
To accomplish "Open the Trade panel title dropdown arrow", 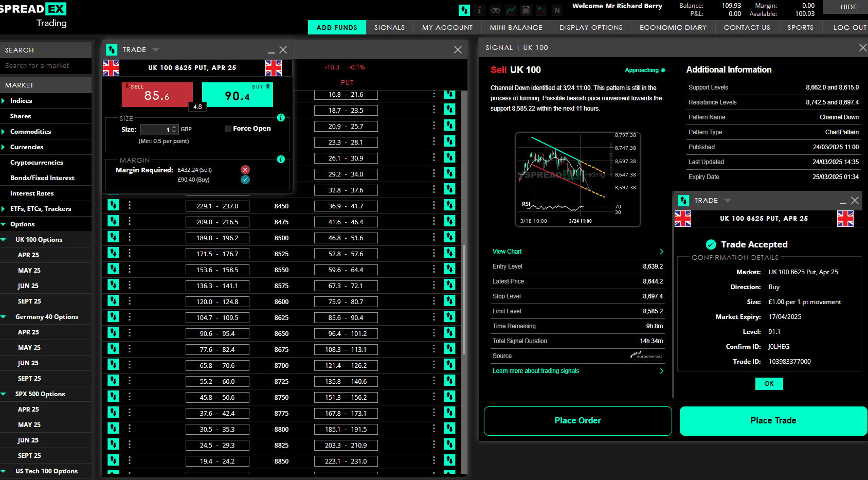I will pos(156,50).
